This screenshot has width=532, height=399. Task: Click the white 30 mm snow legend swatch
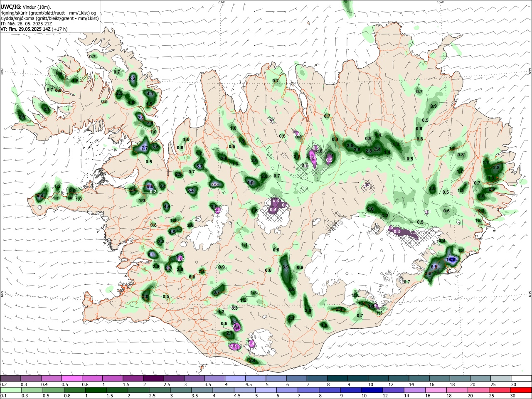click(521, 378)
